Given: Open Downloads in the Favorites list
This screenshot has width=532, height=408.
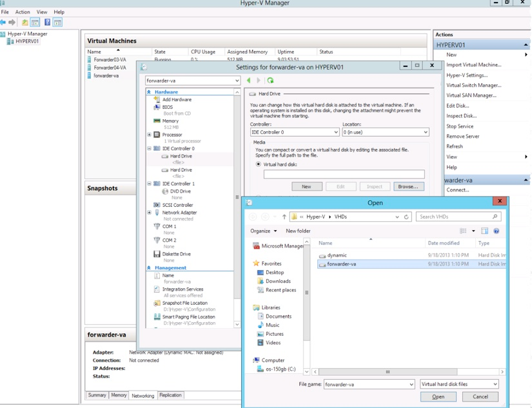Looking at the screenshot, I should click(x=278, y=281).
